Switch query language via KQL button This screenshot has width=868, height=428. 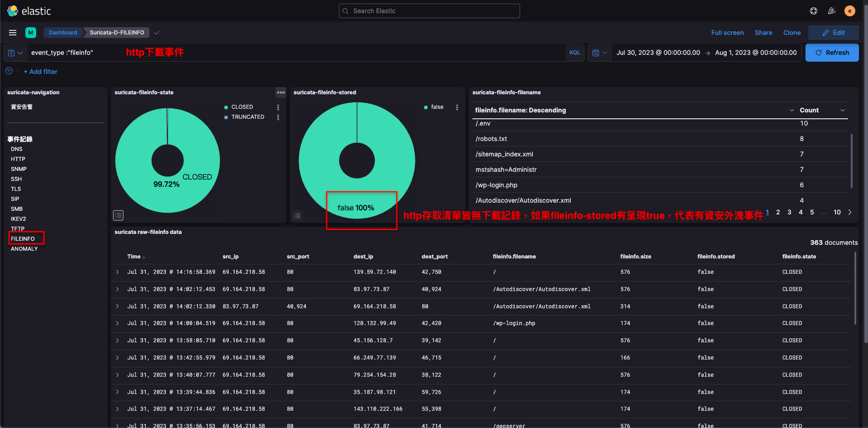pos(575,53)
